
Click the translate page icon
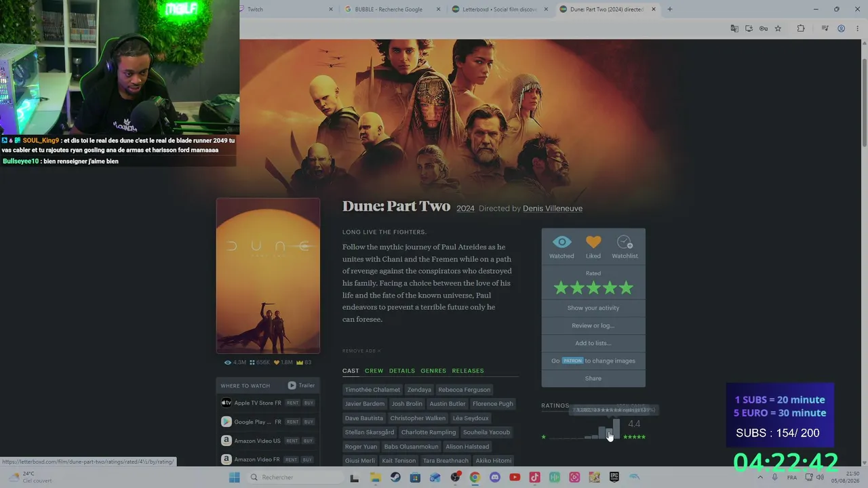click(x=734, y=28)
